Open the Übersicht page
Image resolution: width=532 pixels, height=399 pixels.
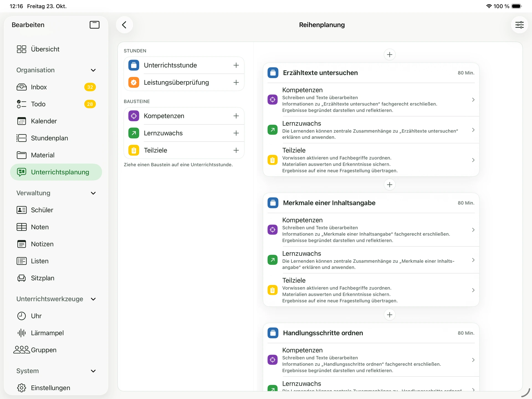coord(56,49)
